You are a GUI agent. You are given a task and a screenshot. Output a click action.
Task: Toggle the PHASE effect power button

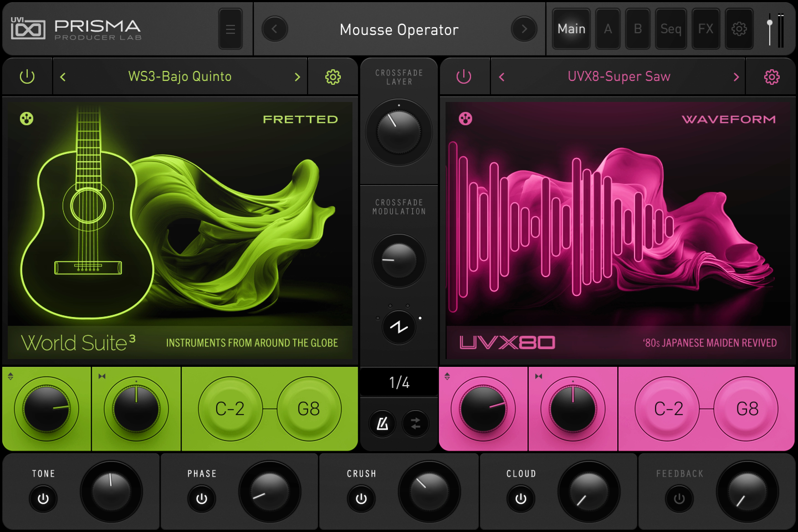pyautogui.click(x=201, y=499)
